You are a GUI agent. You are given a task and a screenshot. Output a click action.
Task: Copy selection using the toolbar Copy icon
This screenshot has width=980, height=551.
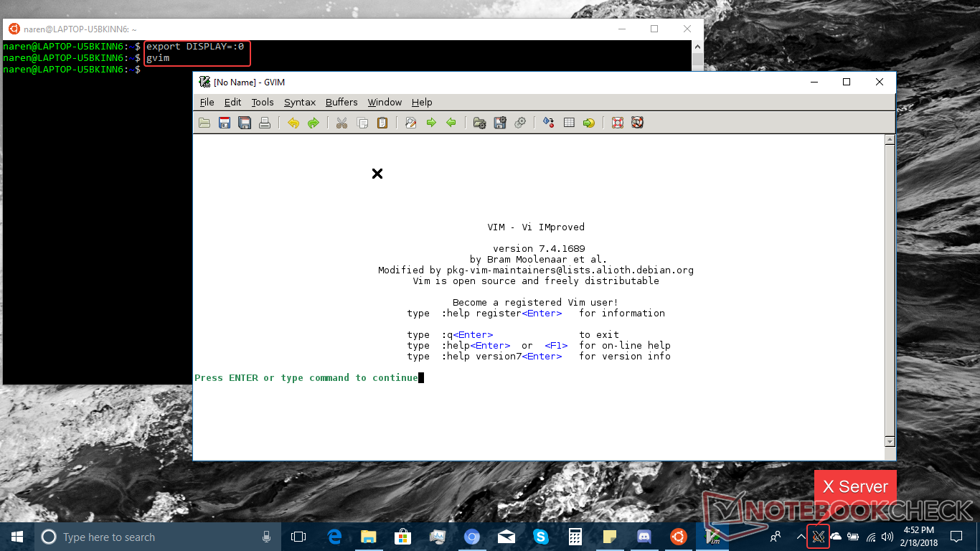tap(362, 123)
